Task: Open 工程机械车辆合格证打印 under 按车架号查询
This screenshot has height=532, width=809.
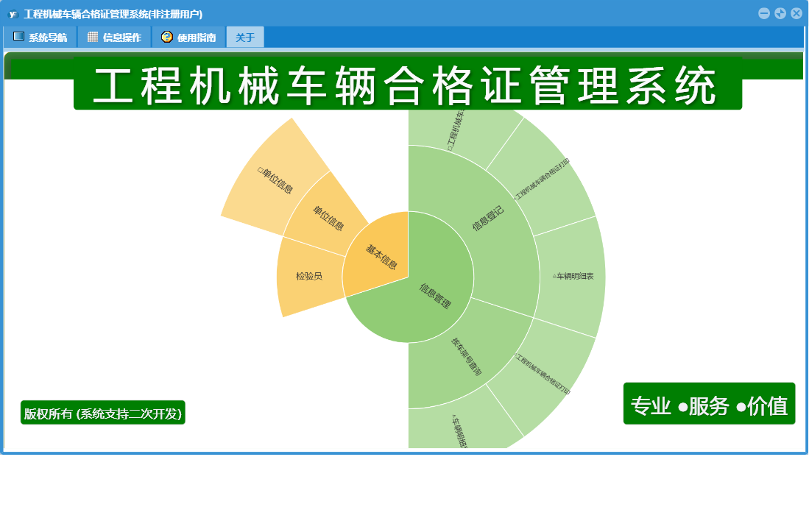Action: pos(543,373)
